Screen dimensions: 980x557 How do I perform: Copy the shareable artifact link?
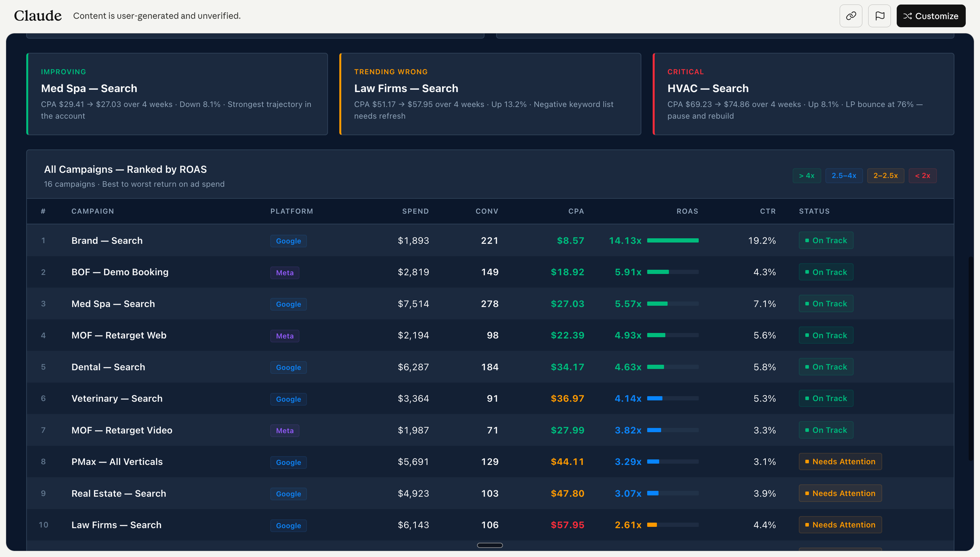click(x=851, y=16)
